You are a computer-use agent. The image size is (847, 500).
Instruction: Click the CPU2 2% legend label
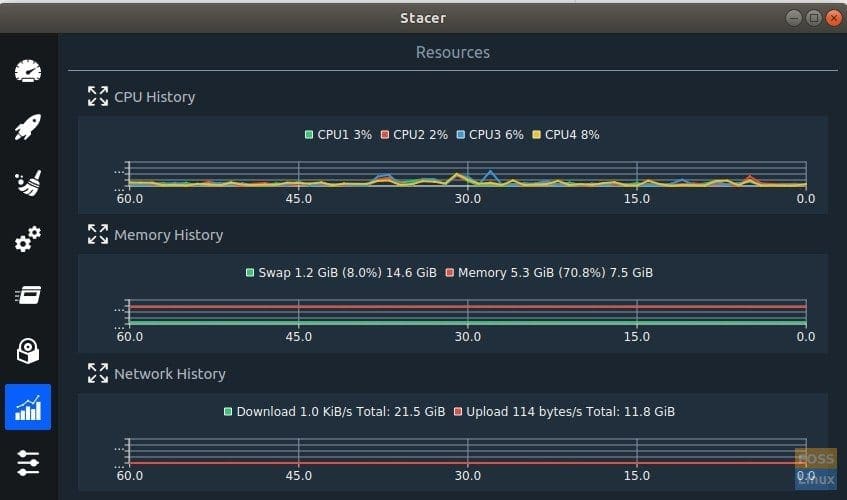[420, 134]
